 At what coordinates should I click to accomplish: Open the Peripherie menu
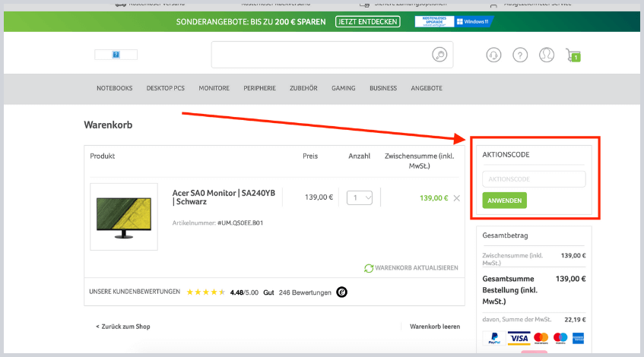tap(259, 88)
